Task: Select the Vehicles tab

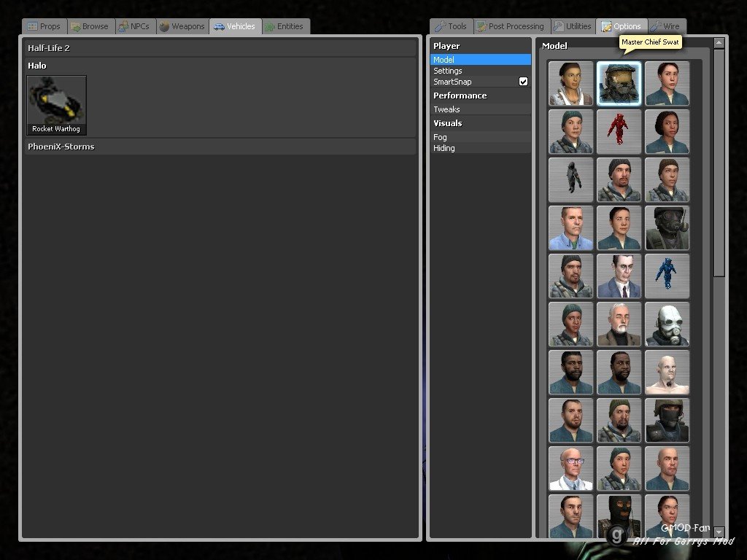Action: (x=236, y=27)
